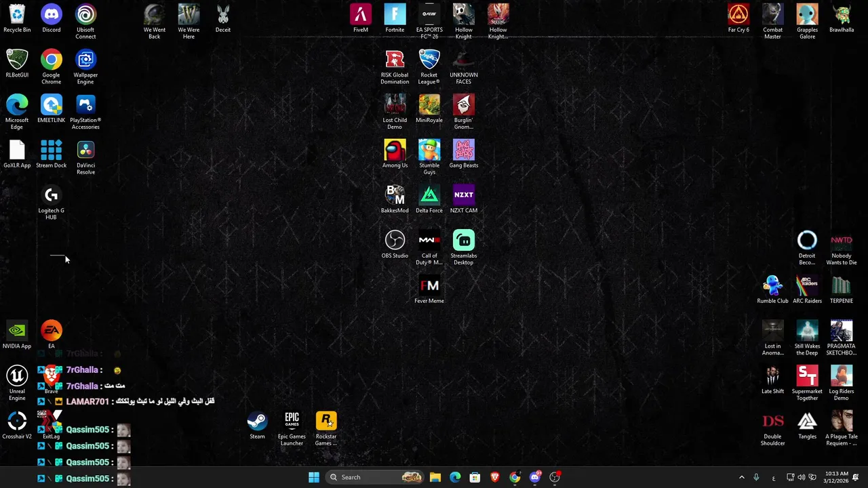Open Supermarket Together desktop shortcut
Image resolution: width=868 pixels, height=488 pixels.
(x=807, y=383)
